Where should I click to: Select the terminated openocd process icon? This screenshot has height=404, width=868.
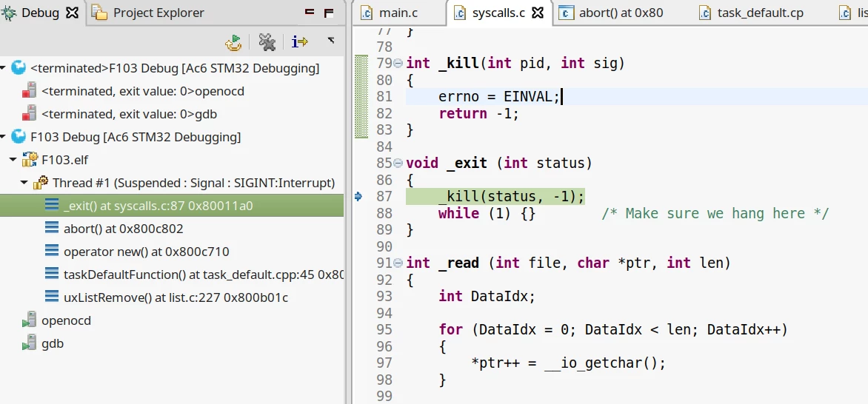click(x=29, y=91)
